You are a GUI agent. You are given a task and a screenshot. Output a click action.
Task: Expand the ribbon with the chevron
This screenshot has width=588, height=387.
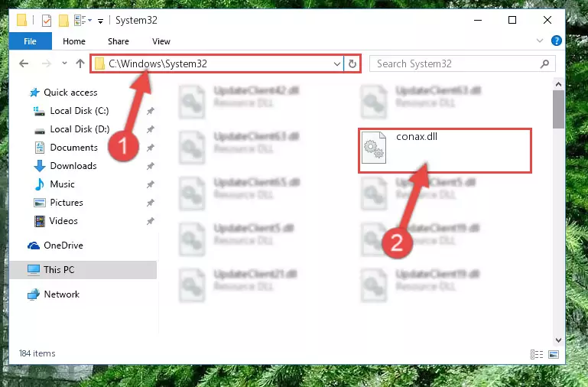pyautogui.click(x=540, y=41)
